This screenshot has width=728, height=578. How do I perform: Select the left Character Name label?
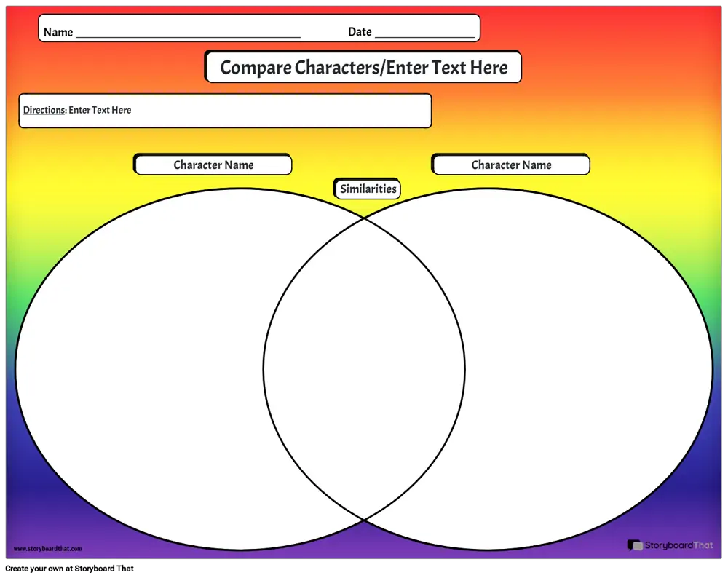pyautogui.click(x=213, y=165)
